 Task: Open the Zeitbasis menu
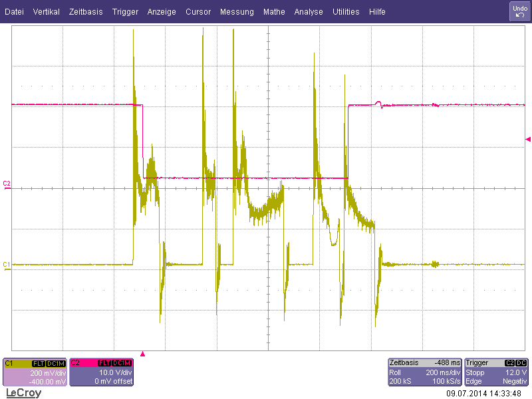pos(86,12)
